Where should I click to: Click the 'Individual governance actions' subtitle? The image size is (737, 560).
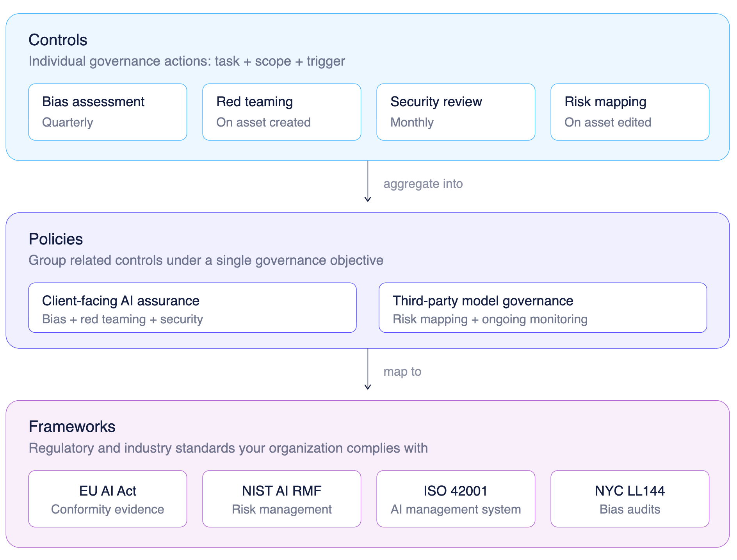187,61
